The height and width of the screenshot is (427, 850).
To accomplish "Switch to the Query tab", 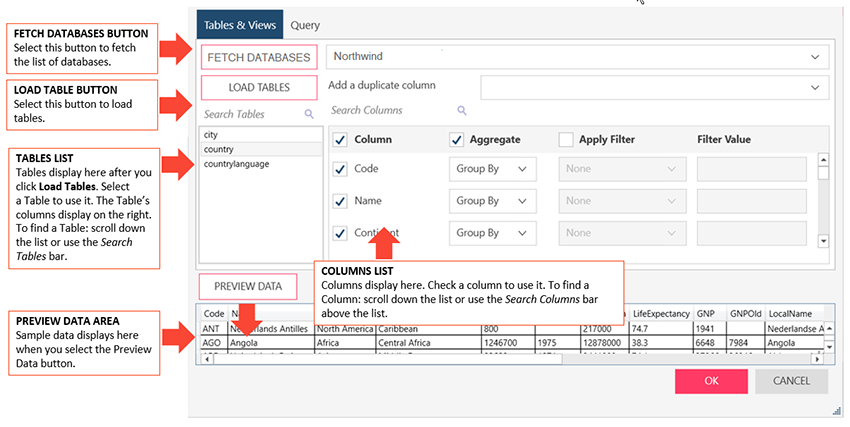I will (305, 24).
